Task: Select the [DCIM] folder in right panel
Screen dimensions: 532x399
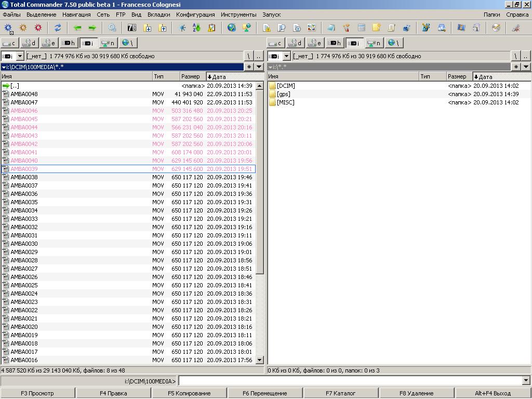Action: pos(286,86)
